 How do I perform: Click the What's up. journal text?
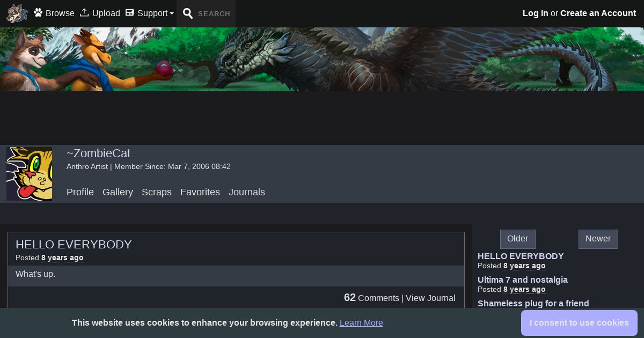(35, 274)
